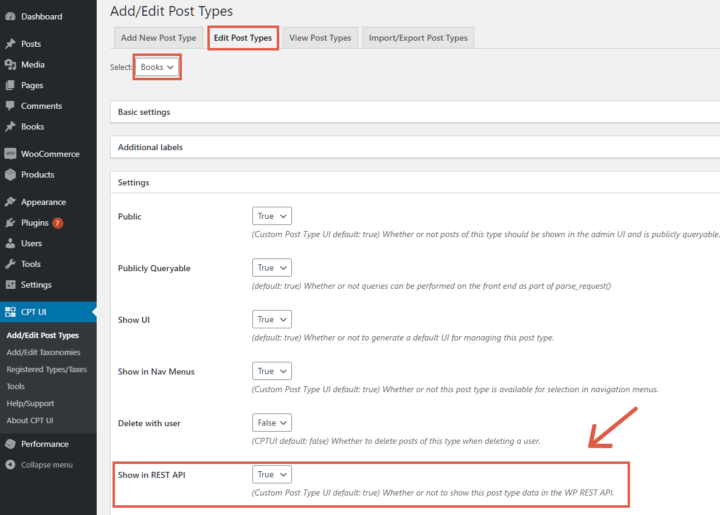Open the Books post type selector
Image resolution: width=720 pixels, height=515 pixels.
tap(157, 67)
